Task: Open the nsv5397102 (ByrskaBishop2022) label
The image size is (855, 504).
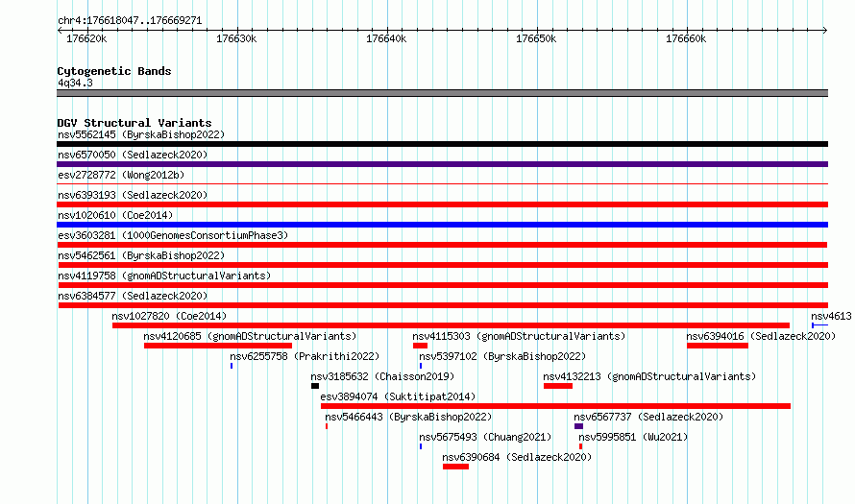Action: pos(502,356)
